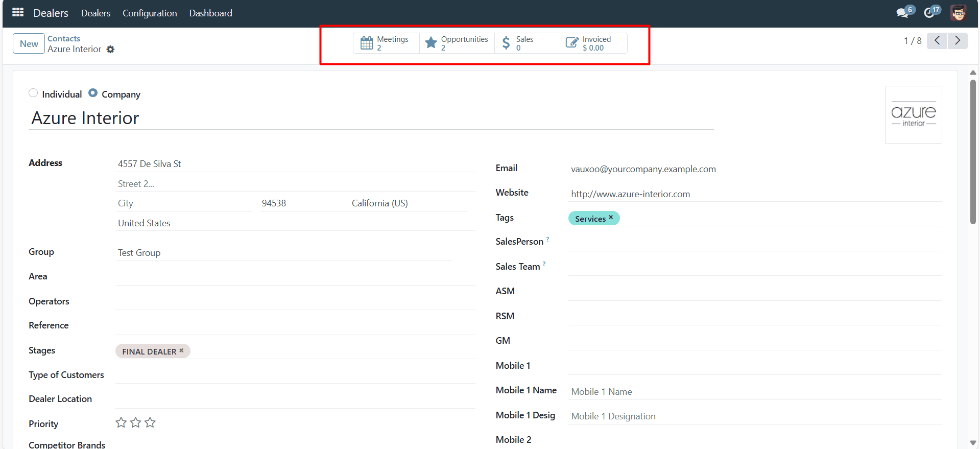This screenshot has width=980, height=449.
Task: Edit the Email field
Action: [755, 169]
